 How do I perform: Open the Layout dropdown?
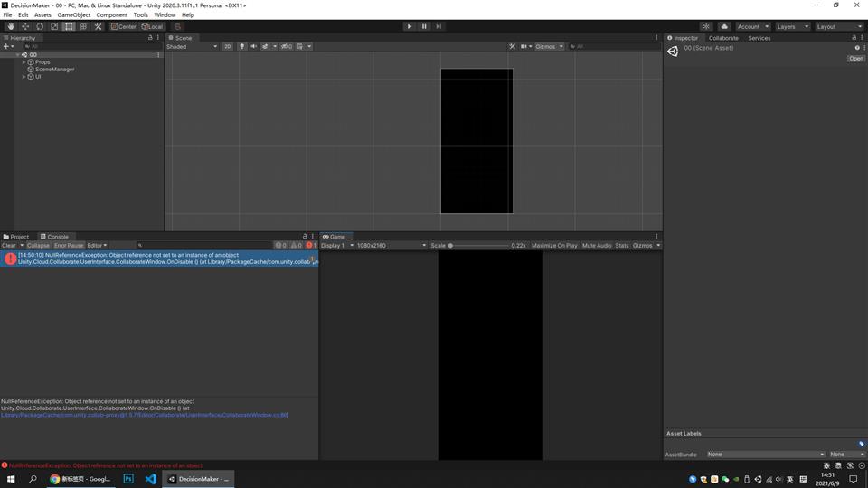coord(839,26)
